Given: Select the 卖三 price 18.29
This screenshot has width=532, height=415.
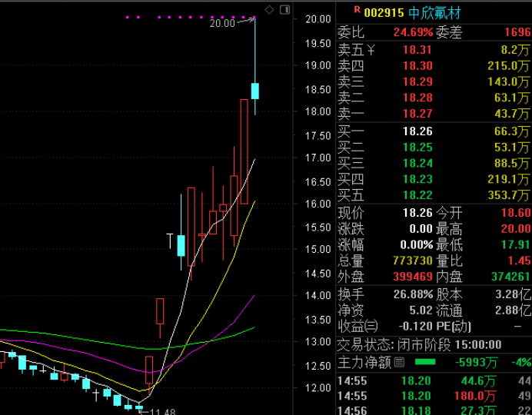Looking at the screenshot, I should (x=417, y=81).
